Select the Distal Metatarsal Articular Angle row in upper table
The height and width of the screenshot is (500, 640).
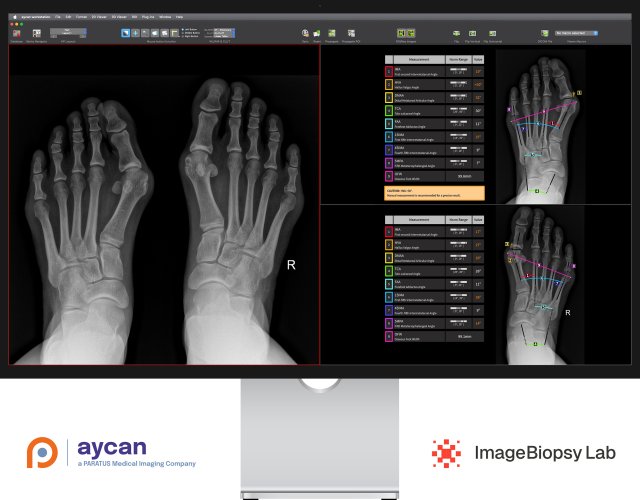pos(434,98)
